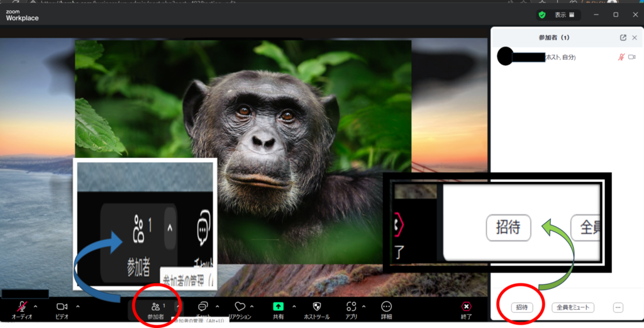Open the 参加者 participants panel from toolbar
Viewport: 644px width, 328px height.
[155, 308]
